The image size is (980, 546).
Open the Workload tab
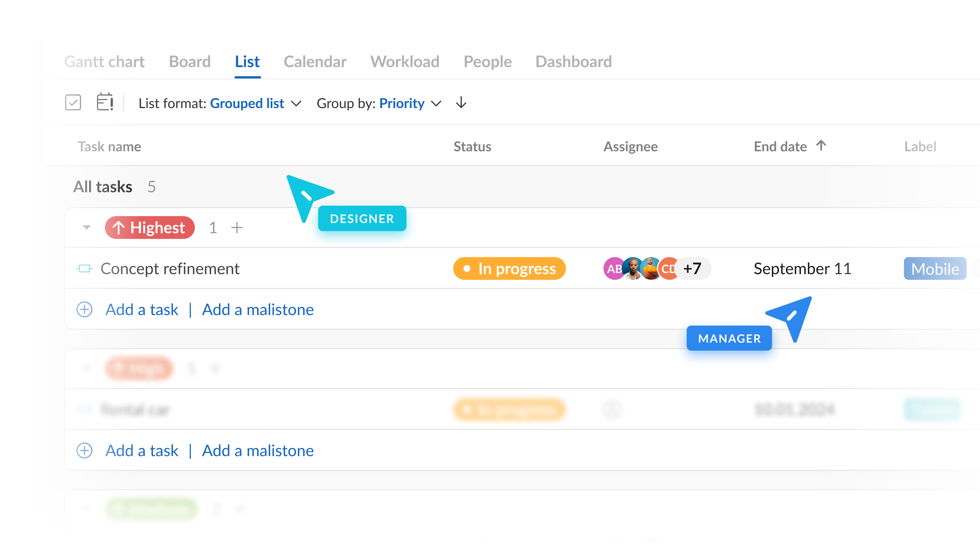(x=405, y=62)
